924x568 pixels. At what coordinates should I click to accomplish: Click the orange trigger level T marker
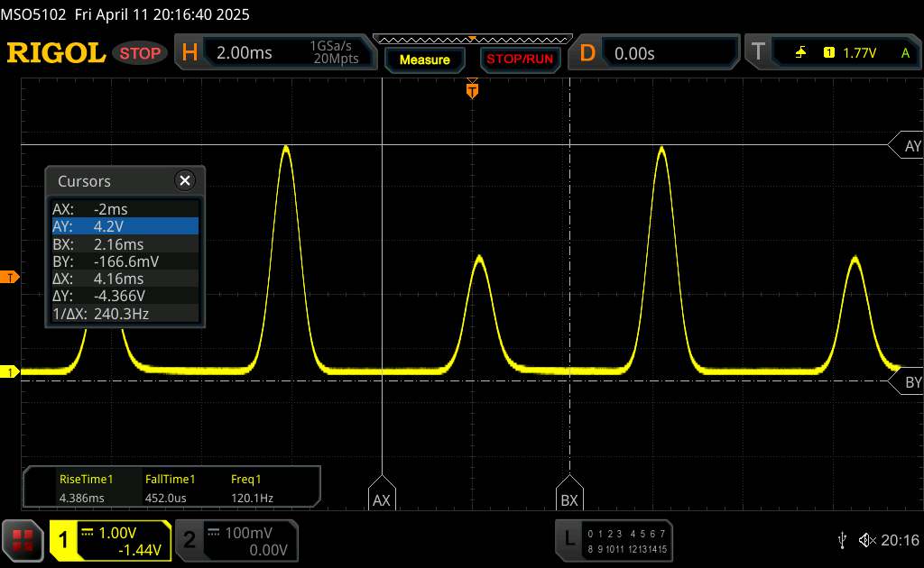11,278
